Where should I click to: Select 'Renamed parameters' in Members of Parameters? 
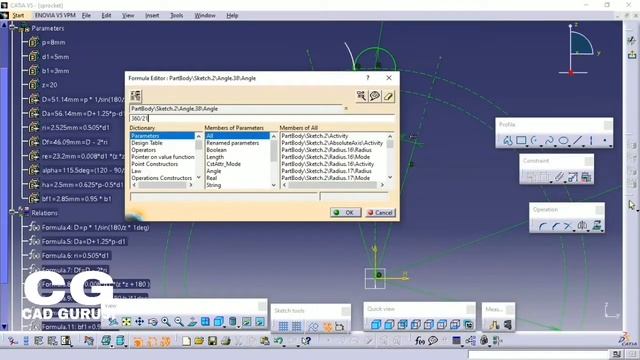pos(233,143)
